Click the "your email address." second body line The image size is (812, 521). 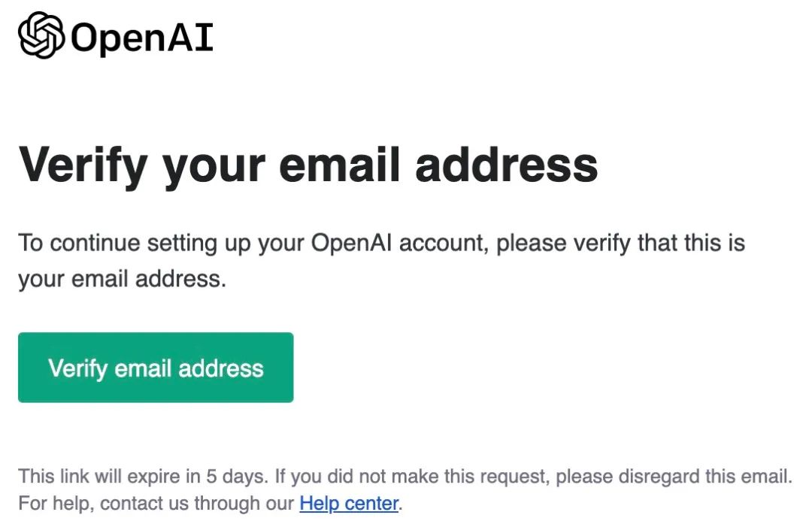pyautogui.click(x=122, y=280)
